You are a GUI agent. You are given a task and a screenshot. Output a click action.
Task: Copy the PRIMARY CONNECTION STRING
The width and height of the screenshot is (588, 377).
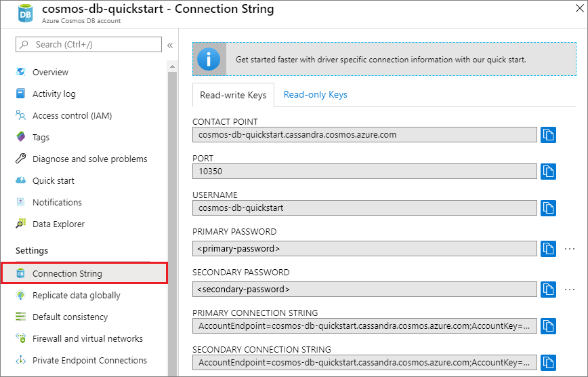tap(548, 326)
